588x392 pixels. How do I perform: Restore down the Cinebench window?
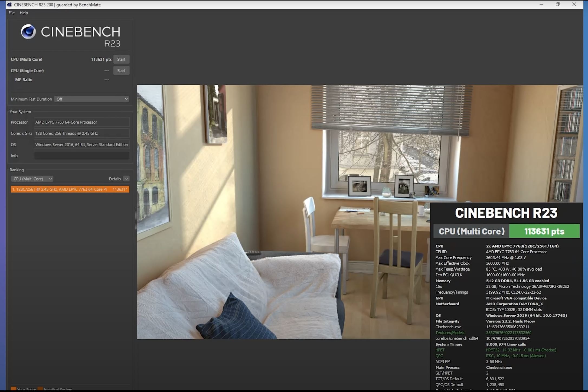[x=557, y=4]
